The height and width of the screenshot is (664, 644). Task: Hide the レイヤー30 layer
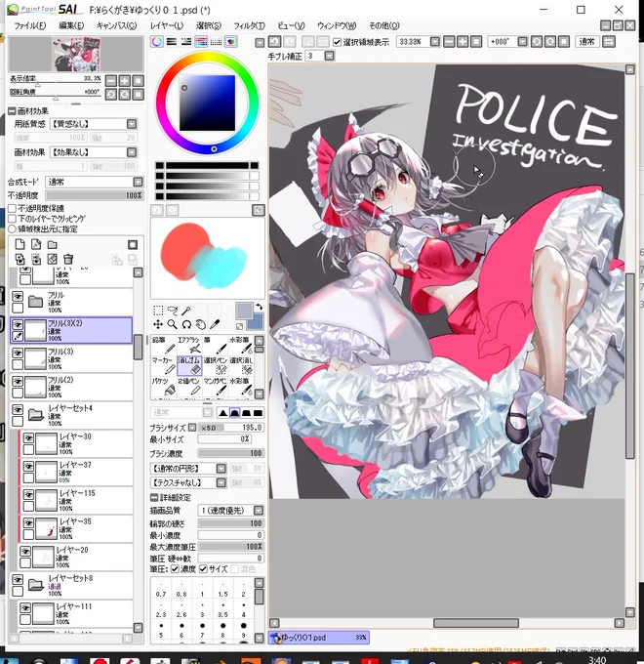pyautogui.click(x=28, y=437)
